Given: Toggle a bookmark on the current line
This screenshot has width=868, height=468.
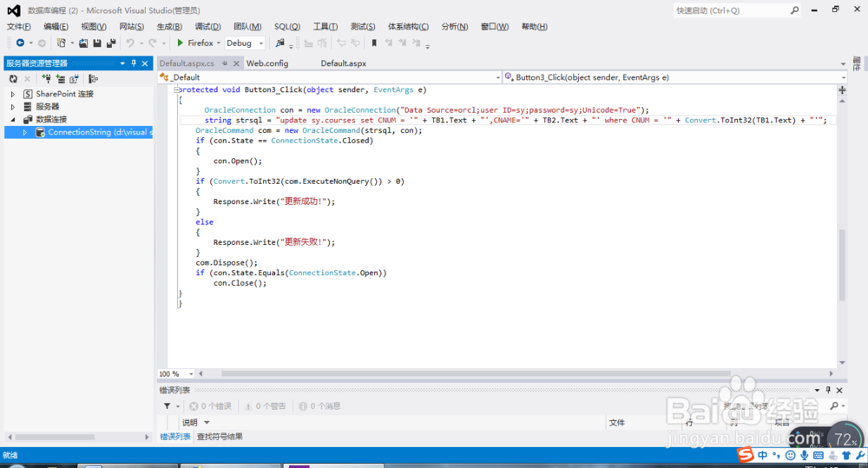Looking at the screenshot, I should (x=374, y=43).
